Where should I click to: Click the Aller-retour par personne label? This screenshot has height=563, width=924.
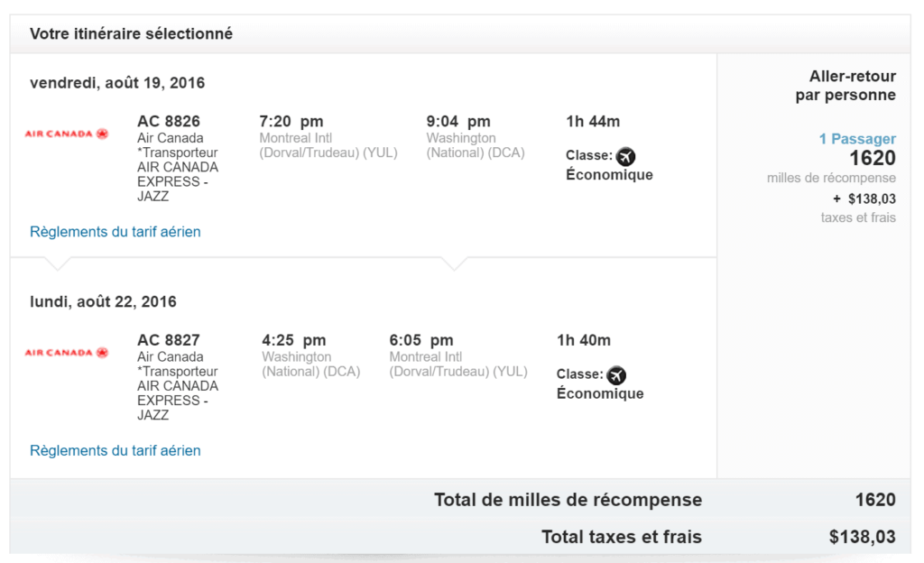(x=845, y=86)
